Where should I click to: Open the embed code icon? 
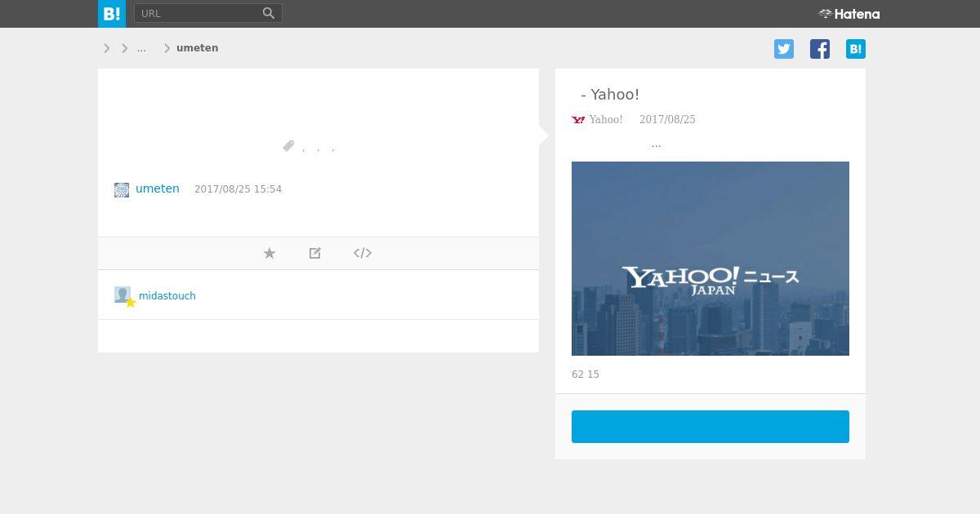tap(363, 253)
